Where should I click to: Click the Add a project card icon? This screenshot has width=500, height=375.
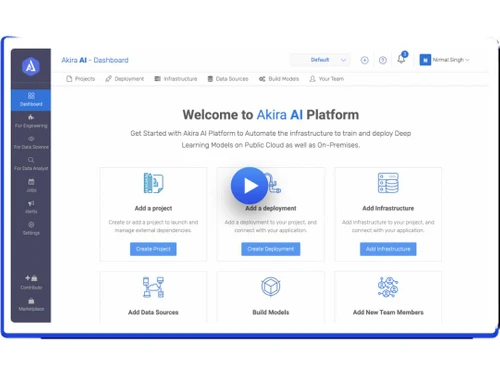(153, 183)
